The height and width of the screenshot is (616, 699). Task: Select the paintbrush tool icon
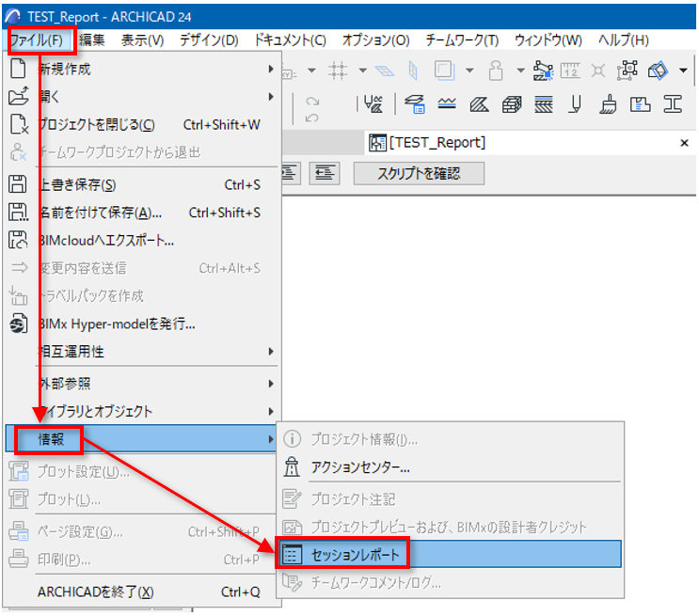[609, 104]
